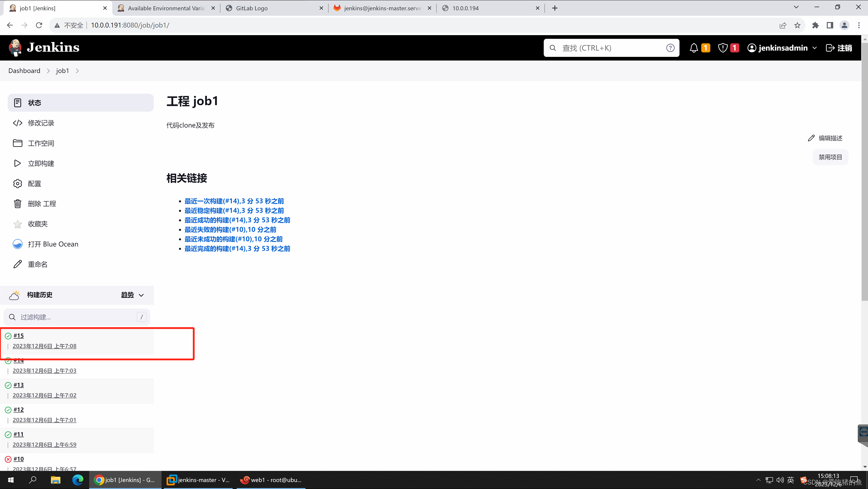Open 最近失败的构建(#10) link

230,230
